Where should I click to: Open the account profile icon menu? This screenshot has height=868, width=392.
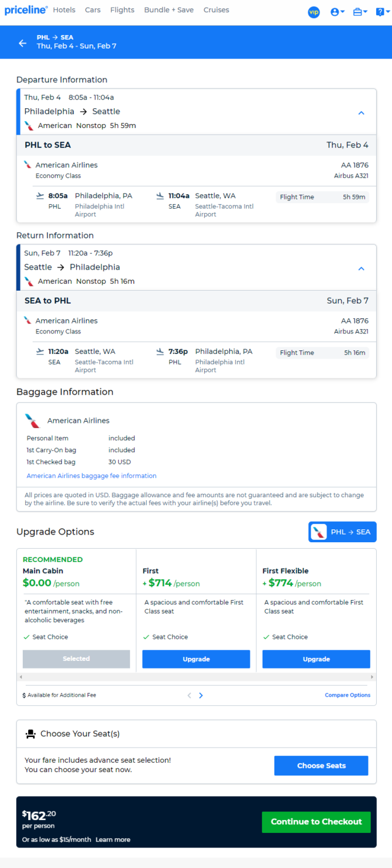pyautogui.click(x=338, y=12)
